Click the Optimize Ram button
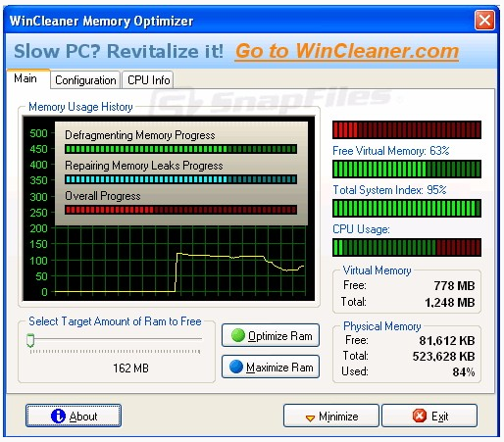Viewport: 504px width, 442px height. 271,335
